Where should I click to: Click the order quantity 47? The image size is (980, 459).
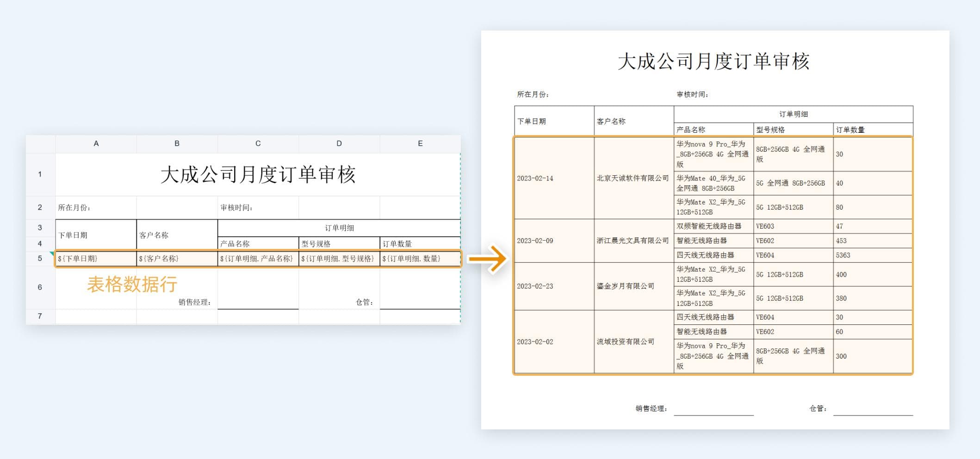pyautogui.click(x=839, y=226)
